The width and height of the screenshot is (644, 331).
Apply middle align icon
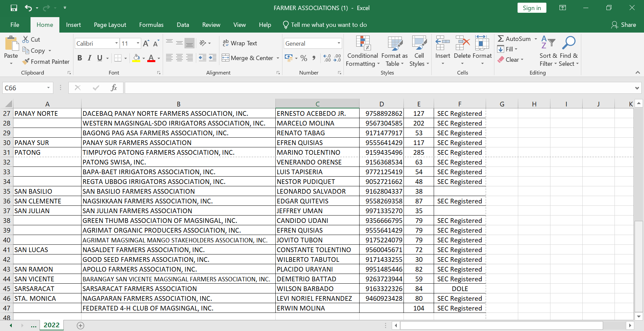179,43
